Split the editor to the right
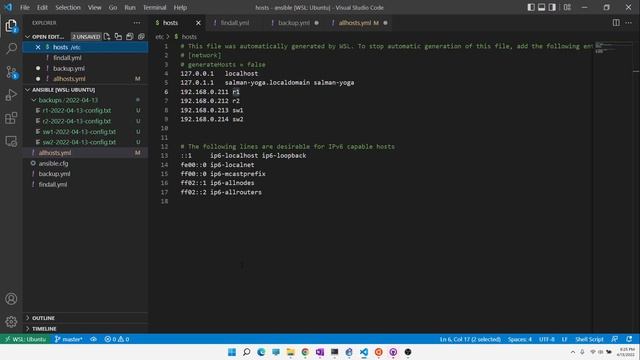640x360 pixels. (616, 23)
